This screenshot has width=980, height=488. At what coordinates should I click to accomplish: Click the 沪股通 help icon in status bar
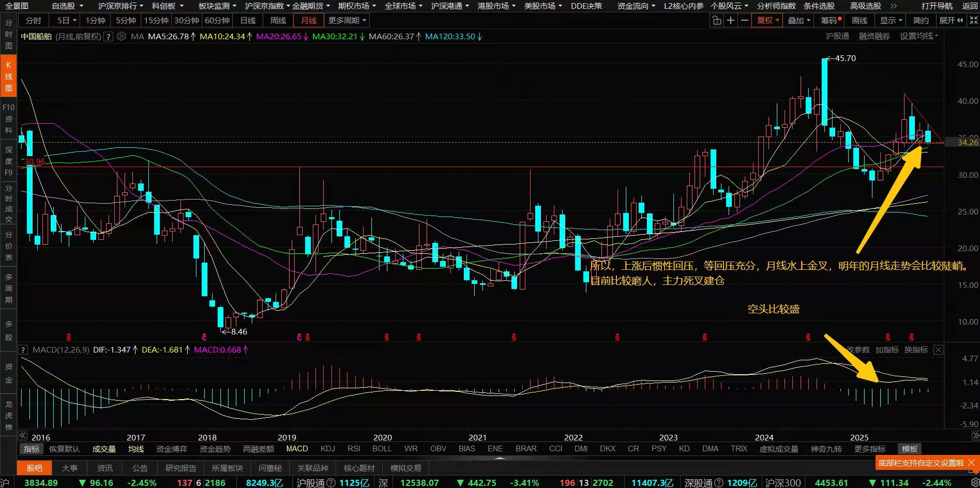(331, 483)
